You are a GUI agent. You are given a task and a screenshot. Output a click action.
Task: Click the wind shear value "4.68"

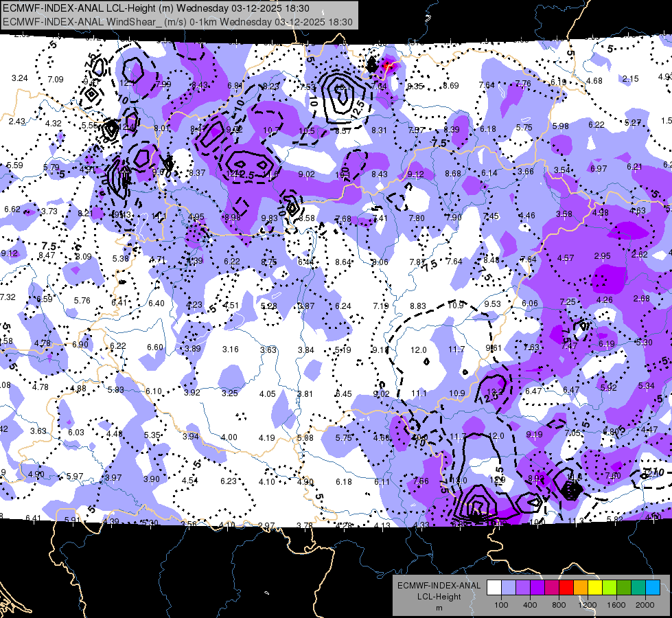point(594,80)
